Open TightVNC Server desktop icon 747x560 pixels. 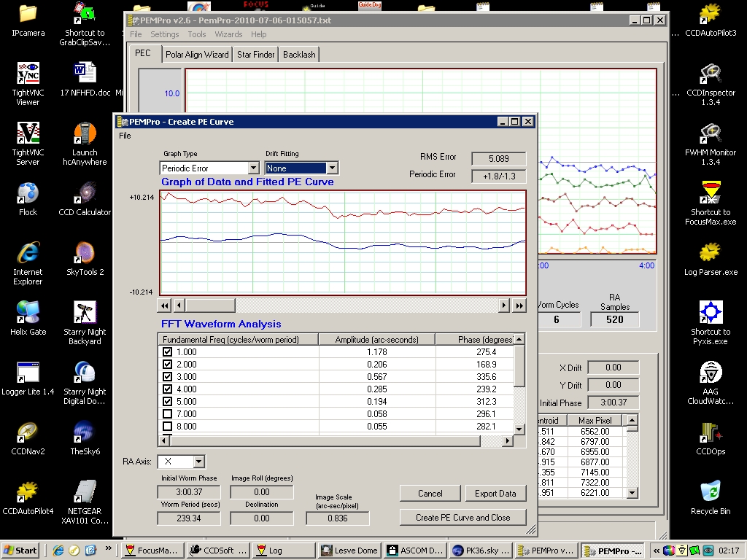click(28, 144)
